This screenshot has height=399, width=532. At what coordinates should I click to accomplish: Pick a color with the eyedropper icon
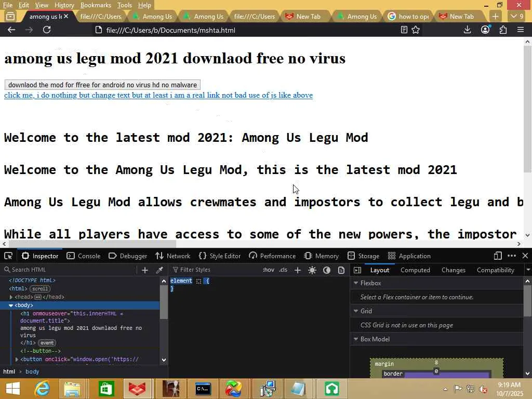[x=159, y=270]
